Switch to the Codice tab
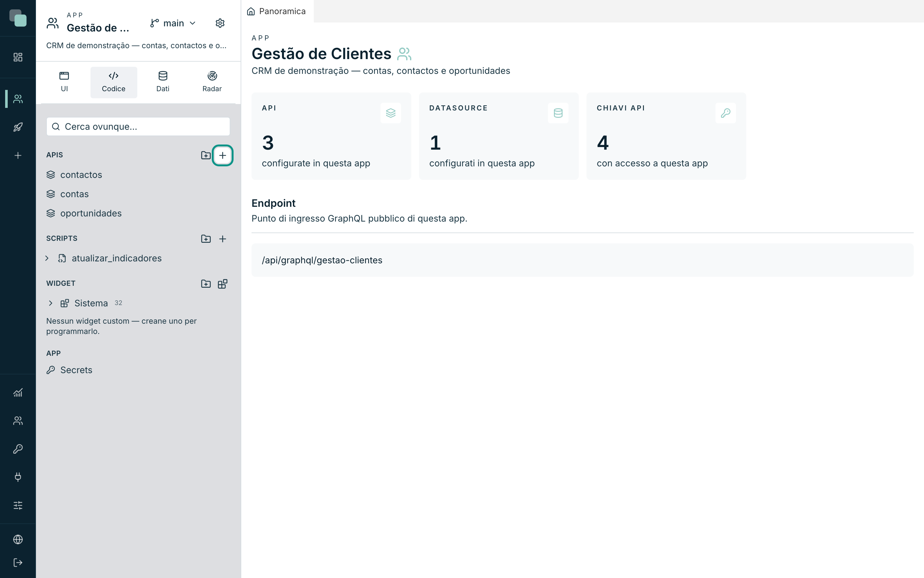Screen dimensions: 924x578 114,82
